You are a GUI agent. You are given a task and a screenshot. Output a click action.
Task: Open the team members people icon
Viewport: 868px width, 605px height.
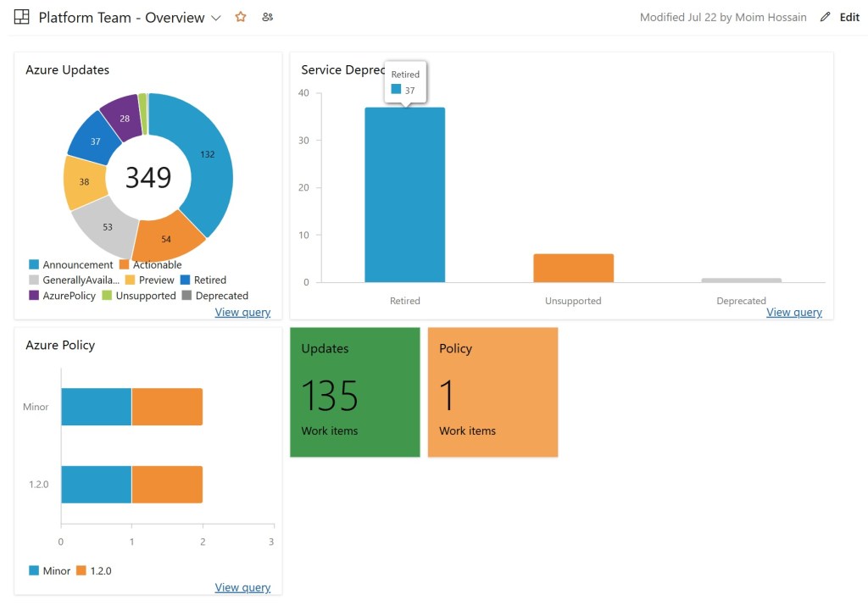click(x=268, y=17)
